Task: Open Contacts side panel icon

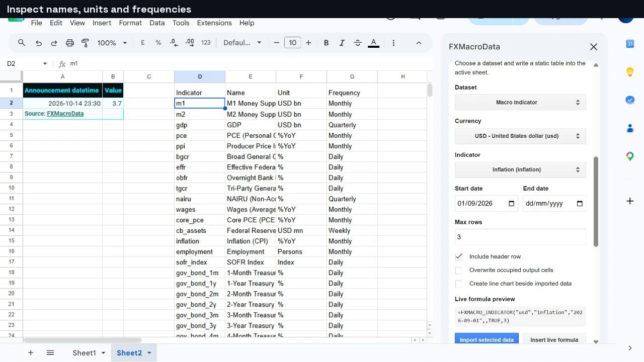Action: tap(630, 128)
